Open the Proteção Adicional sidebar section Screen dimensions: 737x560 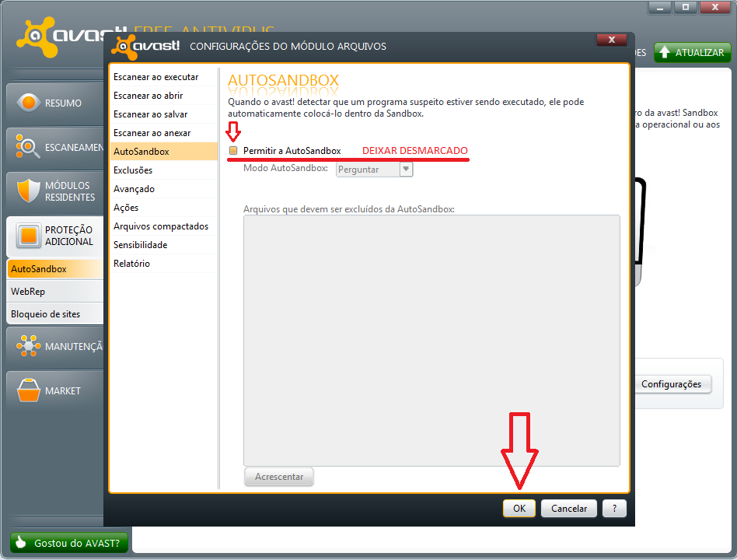tap(55, 236)
